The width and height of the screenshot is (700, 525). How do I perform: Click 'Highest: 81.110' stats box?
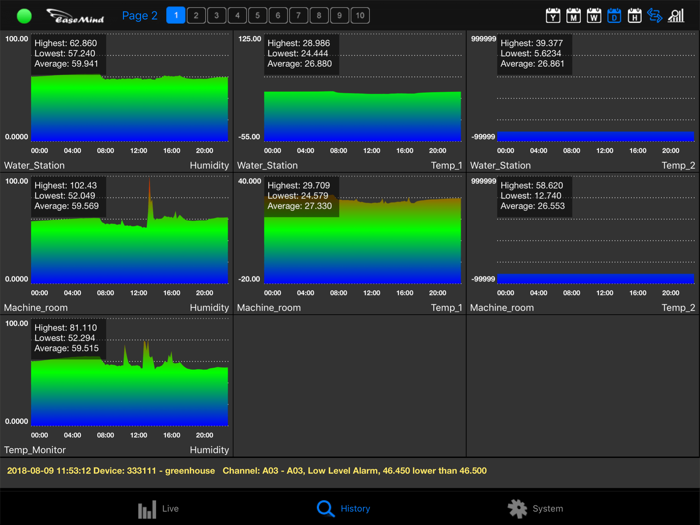(x=68, y=338)
